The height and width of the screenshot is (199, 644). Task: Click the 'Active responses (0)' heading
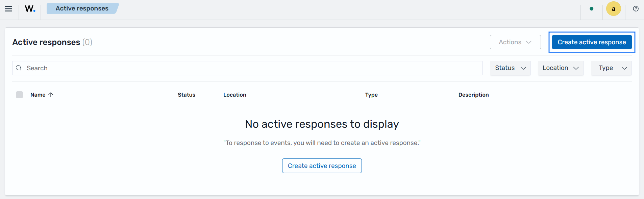pos(52,42)
